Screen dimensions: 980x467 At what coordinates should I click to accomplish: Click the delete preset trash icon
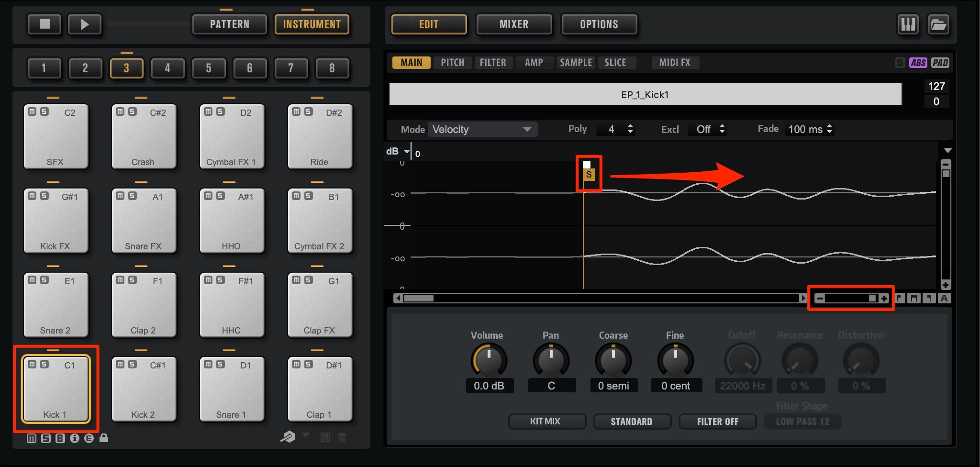pos(342,437)
